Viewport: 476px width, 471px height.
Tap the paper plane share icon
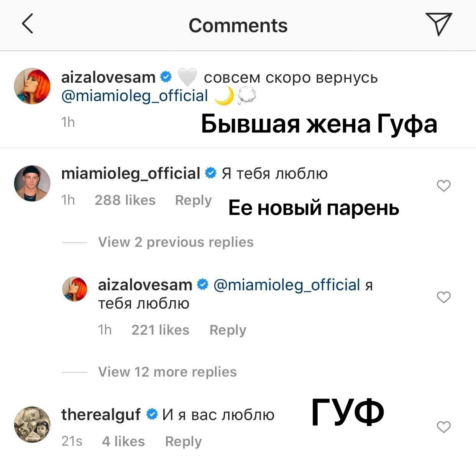point(438,24)
